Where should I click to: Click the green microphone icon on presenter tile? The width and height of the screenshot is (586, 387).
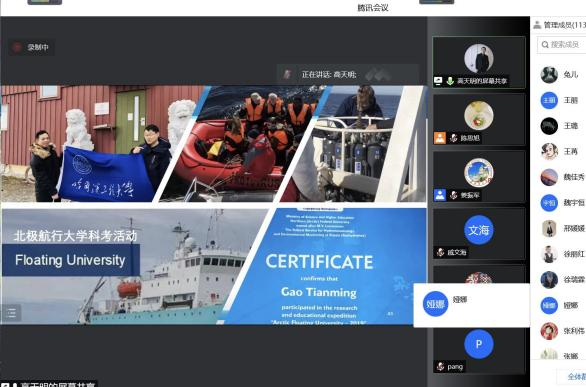coord(450,81)
